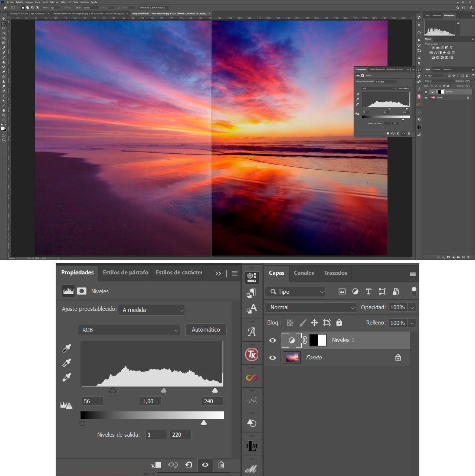Select the Lasso tool
The height and width of the screenshot is (476, 475).
(4, 28)
